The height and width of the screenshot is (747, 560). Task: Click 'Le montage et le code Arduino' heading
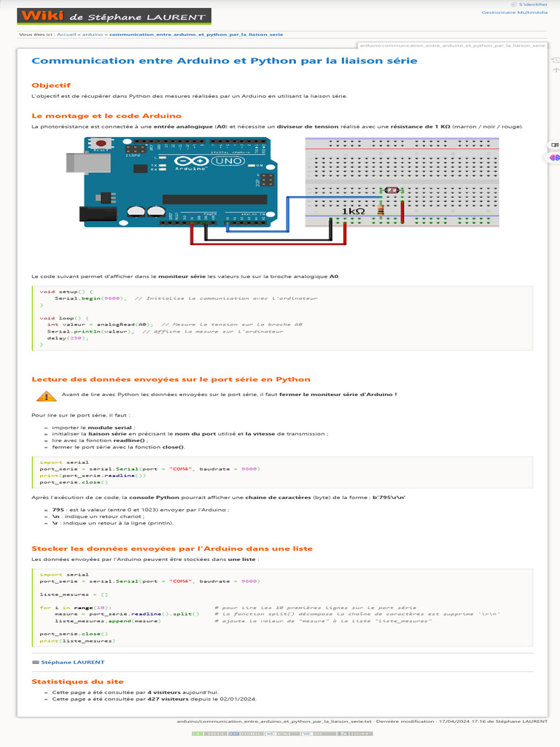coord(106,116)
